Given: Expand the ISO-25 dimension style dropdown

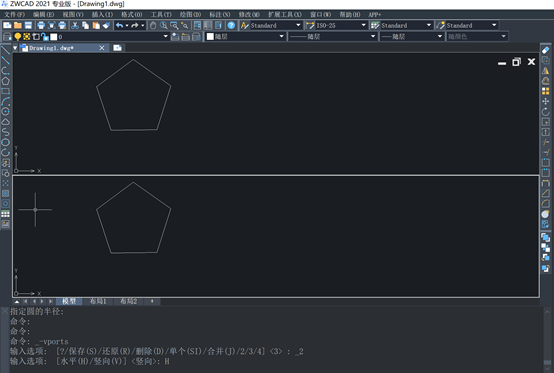Looking at the screenshot, I should click(364, 25).
